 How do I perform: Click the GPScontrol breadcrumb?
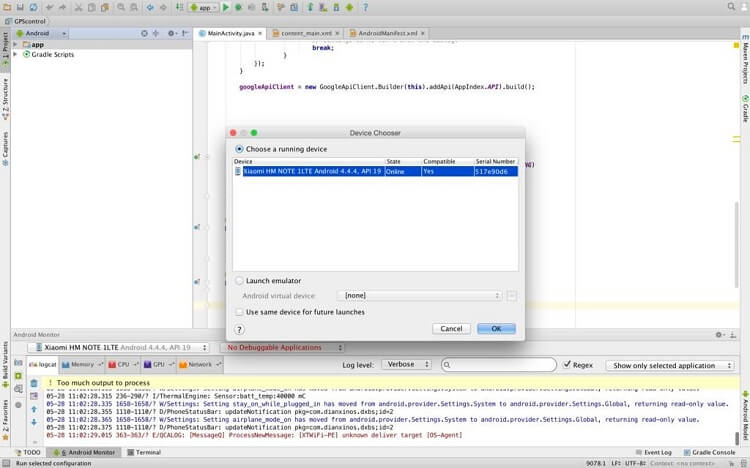(x=25, y=21)
